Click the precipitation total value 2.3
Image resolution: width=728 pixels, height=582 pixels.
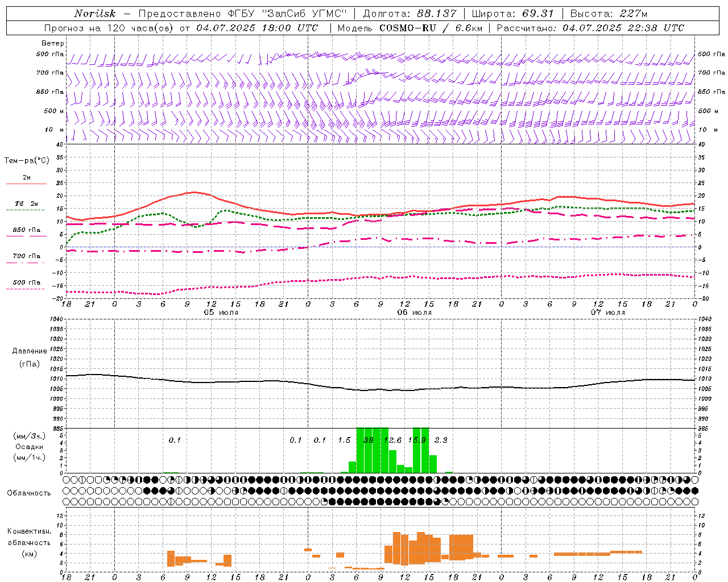coord(441,440)
